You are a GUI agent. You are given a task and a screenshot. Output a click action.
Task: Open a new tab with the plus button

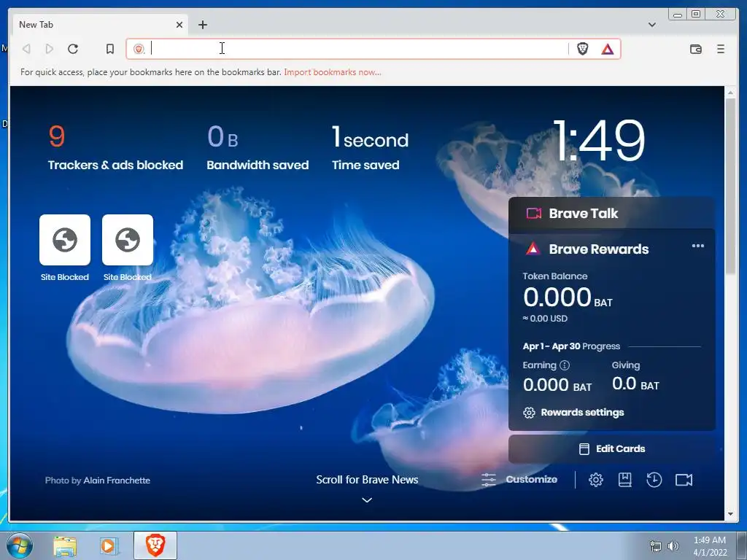(x=203, y=25)
